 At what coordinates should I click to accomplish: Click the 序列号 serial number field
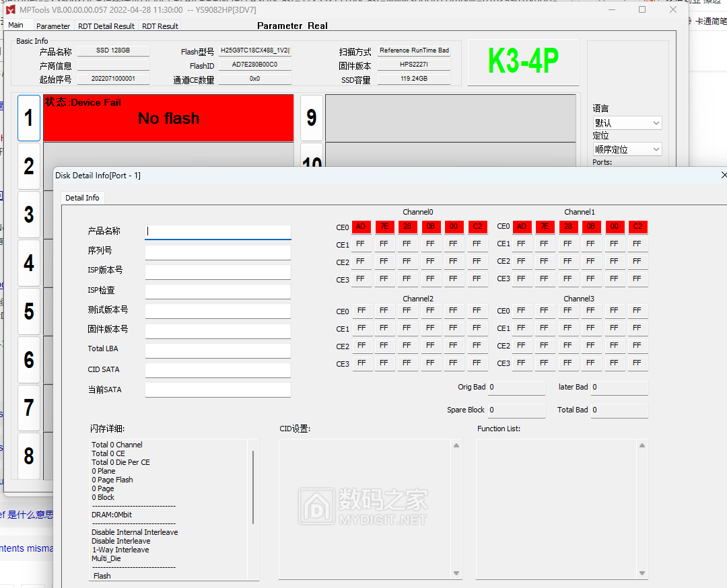218,252
